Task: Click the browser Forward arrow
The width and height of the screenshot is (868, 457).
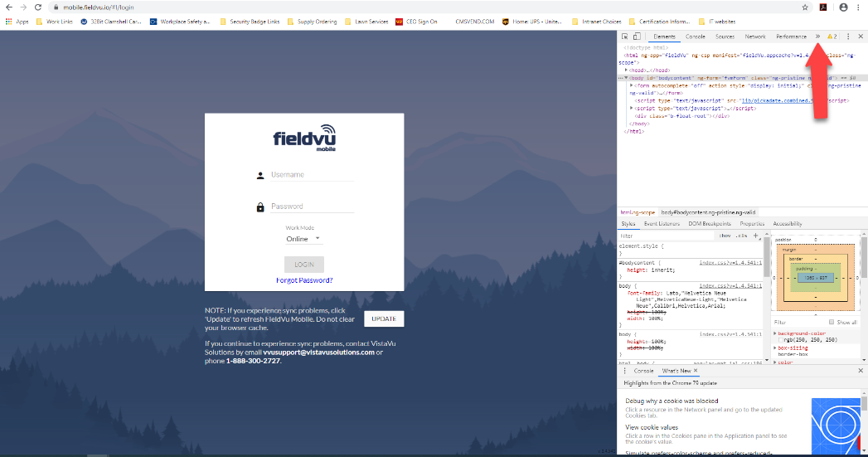Action: 23,7
